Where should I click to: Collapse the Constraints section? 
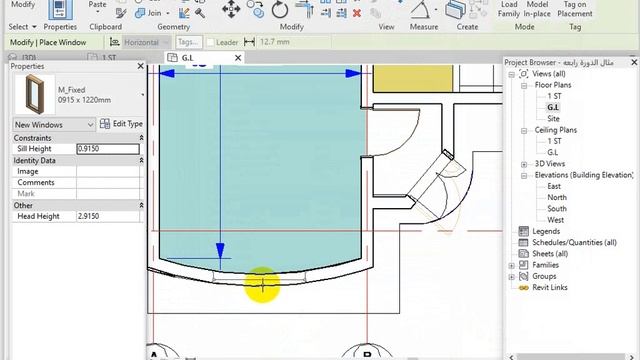(x=141, y=138)
